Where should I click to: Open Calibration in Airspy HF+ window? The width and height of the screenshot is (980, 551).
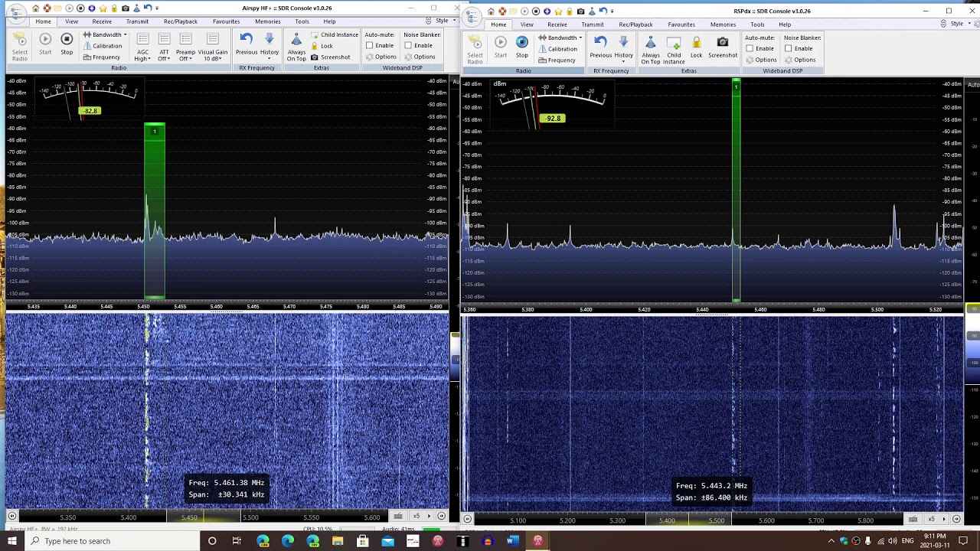pyautogui.click(x=103, y=46)
